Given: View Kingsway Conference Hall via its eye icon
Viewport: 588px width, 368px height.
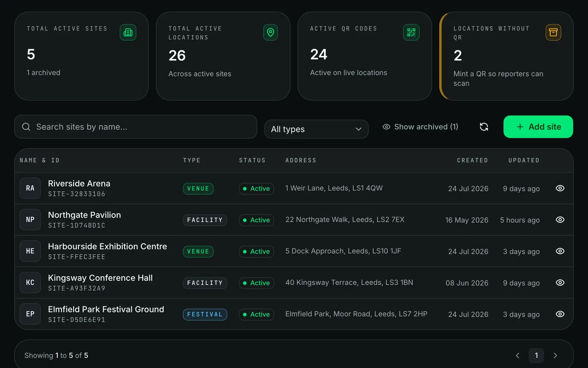Looking at the screenshot, I should point(560,283).
